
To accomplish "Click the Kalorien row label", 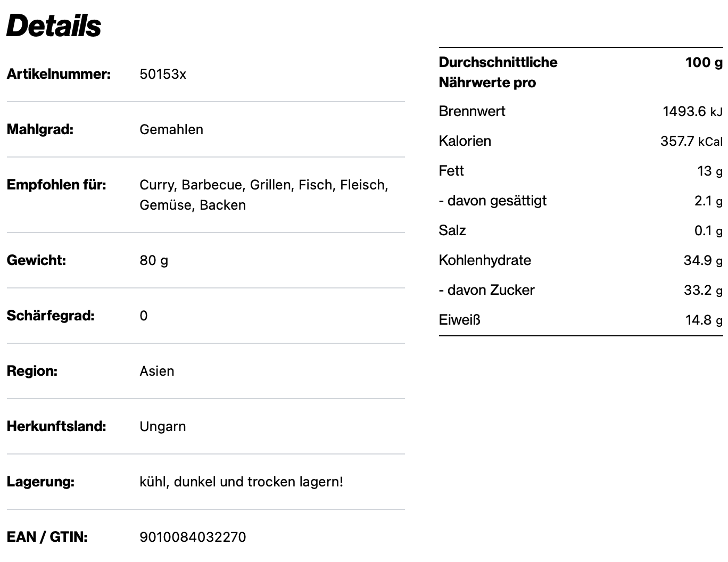I will pyautogui.click(x=465, y=141).
